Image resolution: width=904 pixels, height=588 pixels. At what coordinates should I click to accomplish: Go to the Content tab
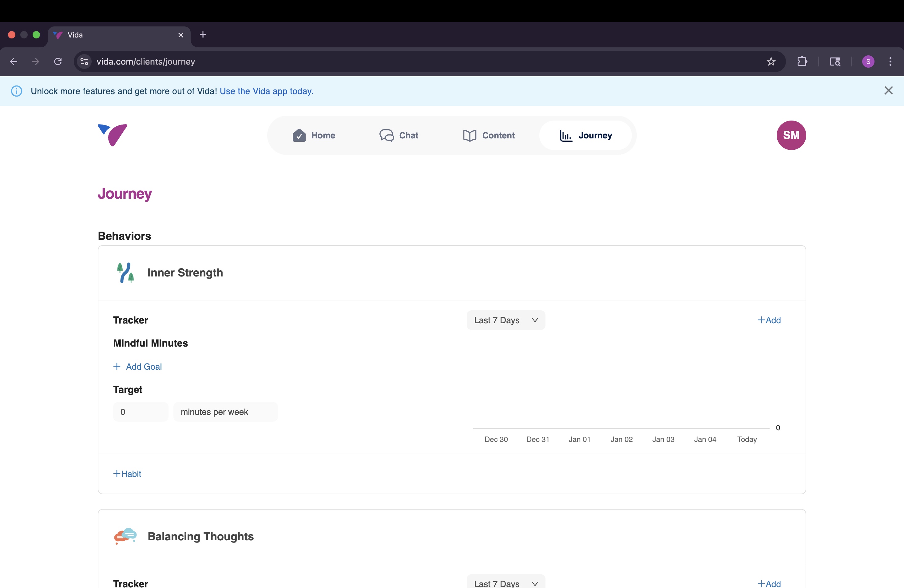pos(489,136)
